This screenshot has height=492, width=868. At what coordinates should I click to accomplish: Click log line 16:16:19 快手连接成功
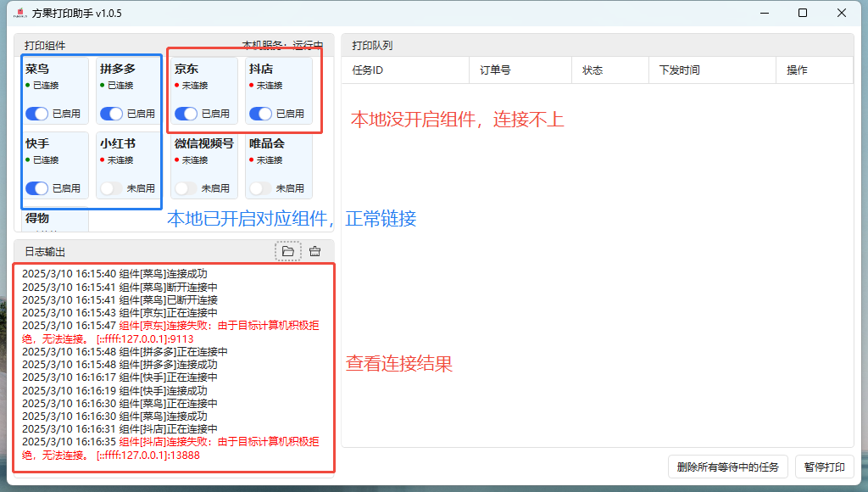pyautogui.click(x=114, y=390)
